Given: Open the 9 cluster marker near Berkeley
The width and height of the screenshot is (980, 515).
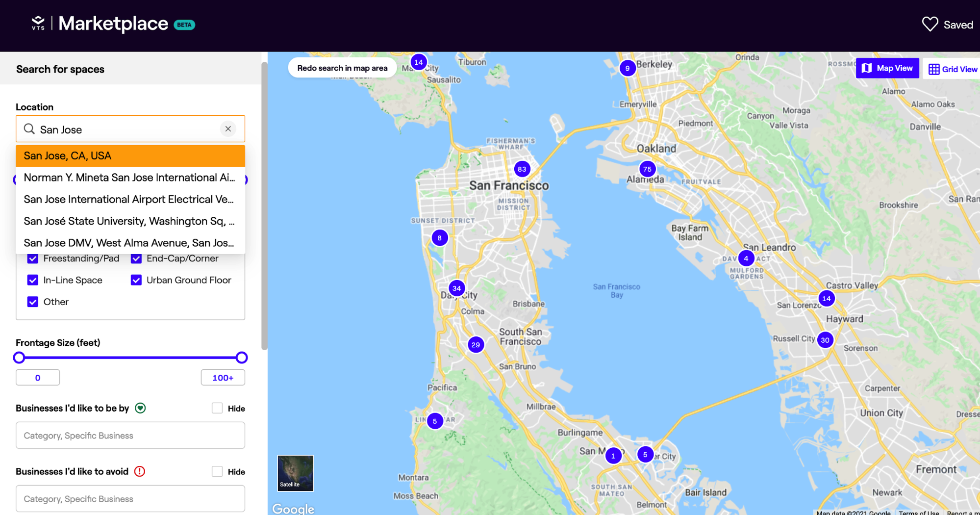Looking at the screenshot, I should 628,68.
